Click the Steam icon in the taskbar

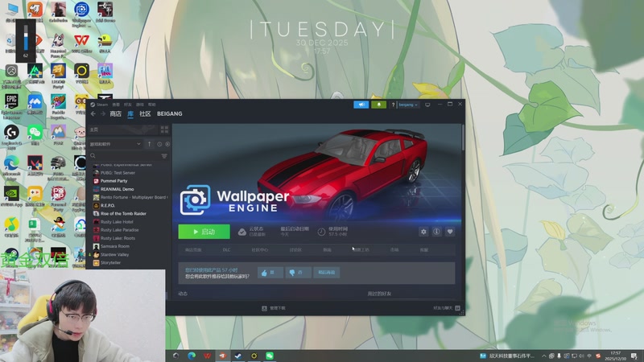pos(237,356)
